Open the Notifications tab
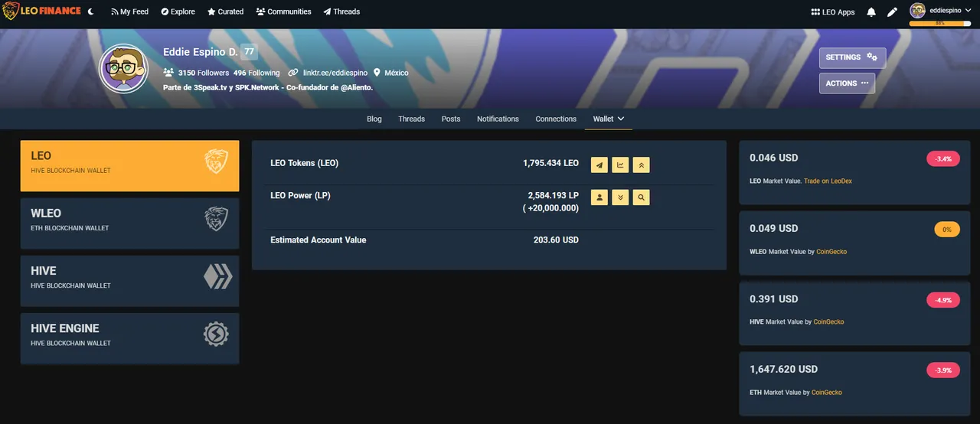This screenshot has height=424, width=980. point(498,119)
